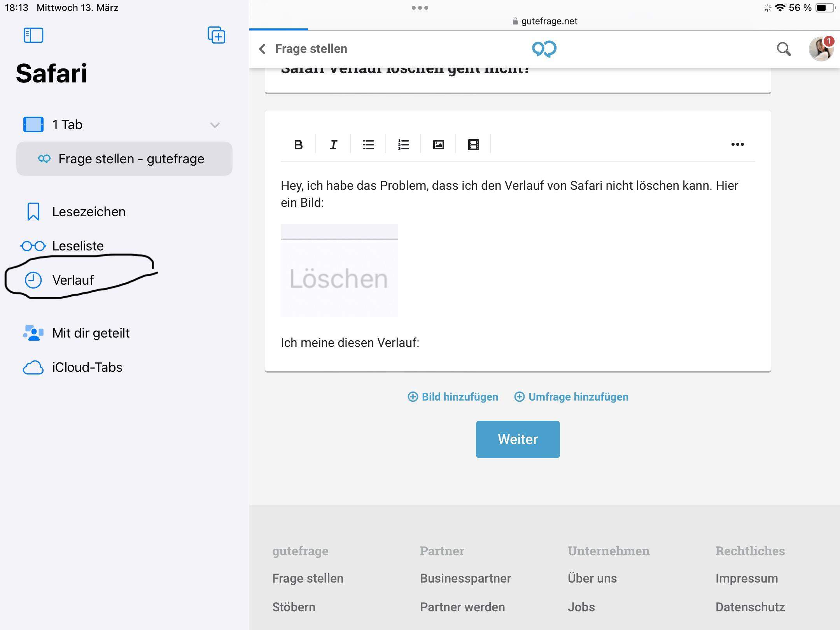Open footer link Stöbern
The image size is (840, 630).
pyautogui.click(x=294, y=607)
